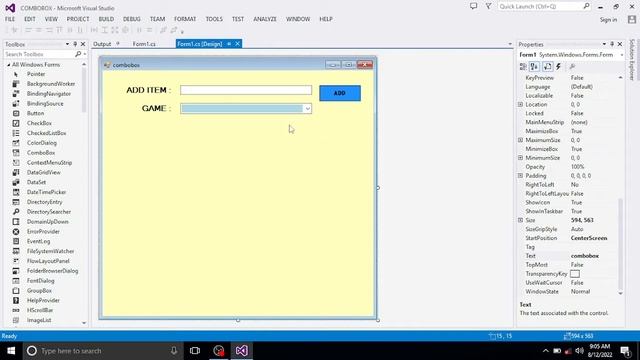Open the PROJECT menu
Viewport: 640px width, 360px height.
click(78, 19)
